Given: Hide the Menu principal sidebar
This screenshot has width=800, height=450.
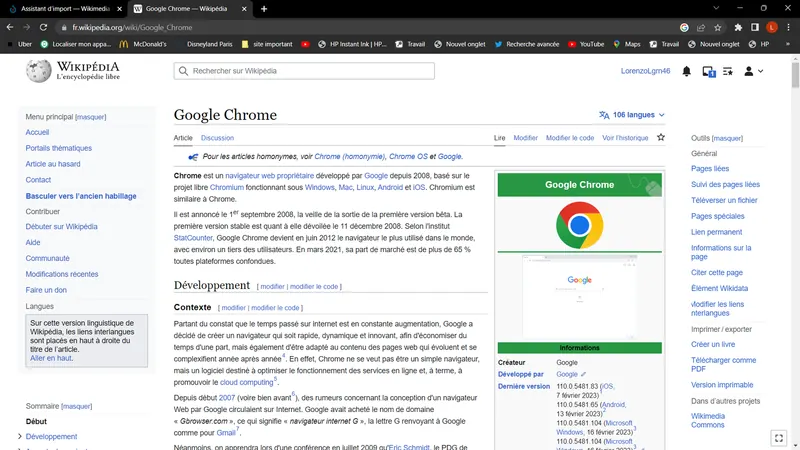Looking at the screenshot, I should (90, 117).
